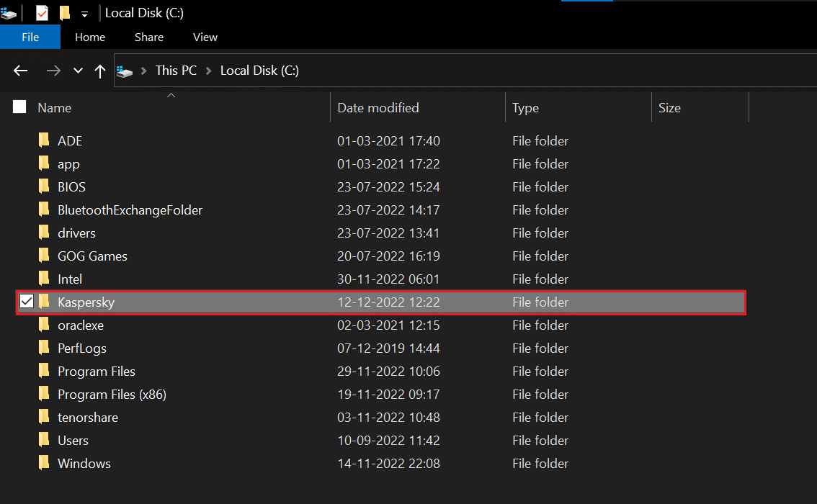
Task: Click the New folder icon in quick access toolbar
Action: coord(65,13)
